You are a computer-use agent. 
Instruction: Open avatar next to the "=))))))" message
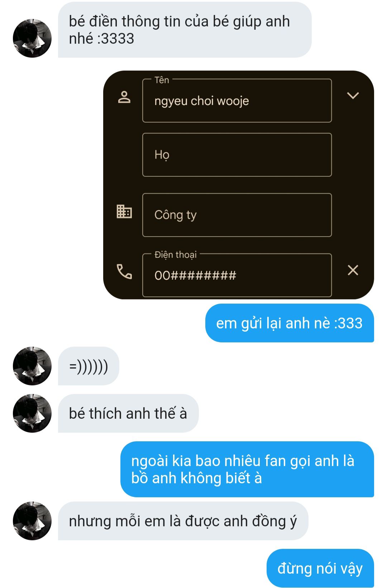pyautogui.click(x=32, y=366)
